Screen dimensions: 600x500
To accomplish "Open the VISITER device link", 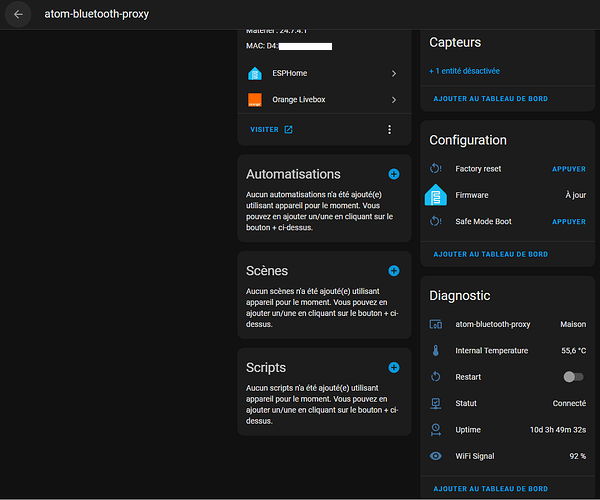I will tap(271, 129).
